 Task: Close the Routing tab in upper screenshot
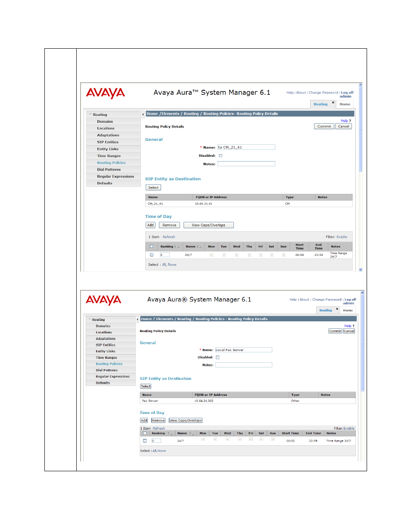333,103
